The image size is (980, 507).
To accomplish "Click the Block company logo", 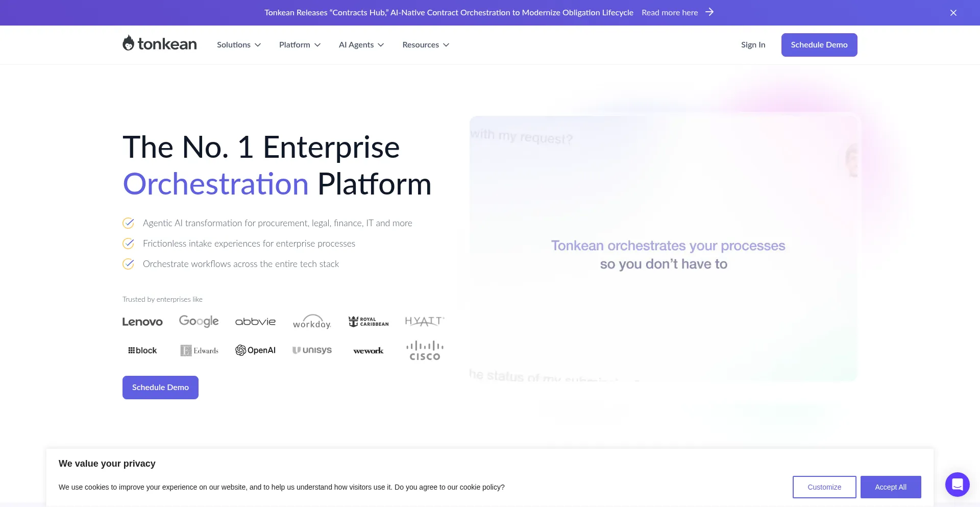I will [x=142, y=350].
